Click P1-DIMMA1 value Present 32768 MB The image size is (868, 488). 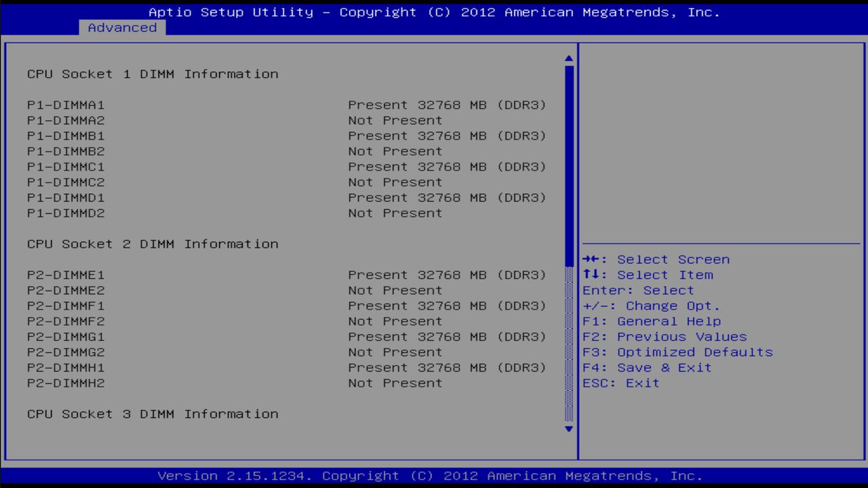[x=447, y=105]
